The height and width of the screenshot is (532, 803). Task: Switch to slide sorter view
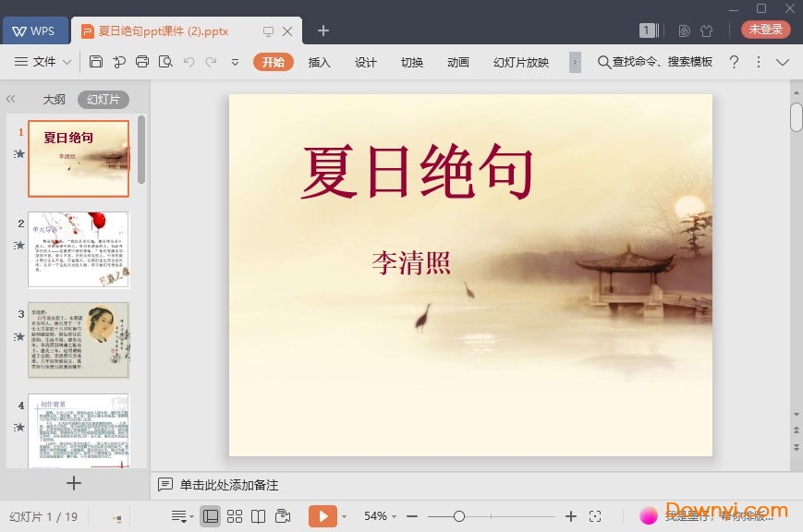(x=233, y=515)
